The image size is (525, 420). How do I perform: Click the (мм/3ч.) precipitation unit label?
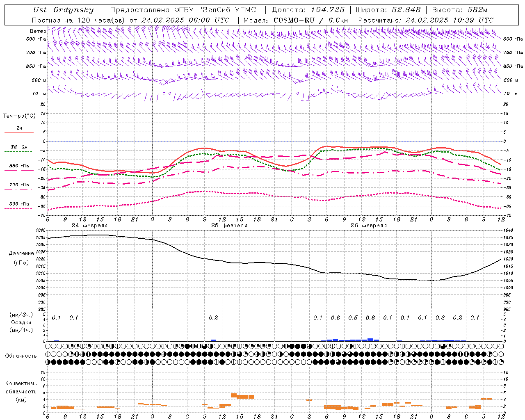(21, 315)
